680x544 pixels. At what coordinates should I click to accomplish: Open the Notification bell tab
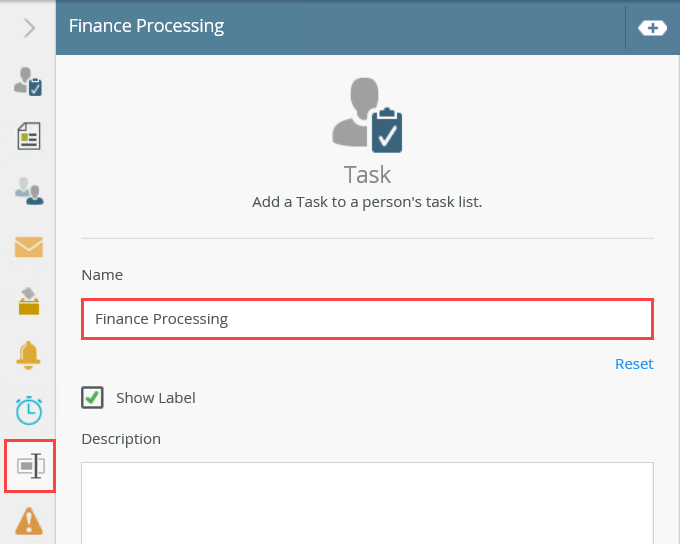coord(28,355)
